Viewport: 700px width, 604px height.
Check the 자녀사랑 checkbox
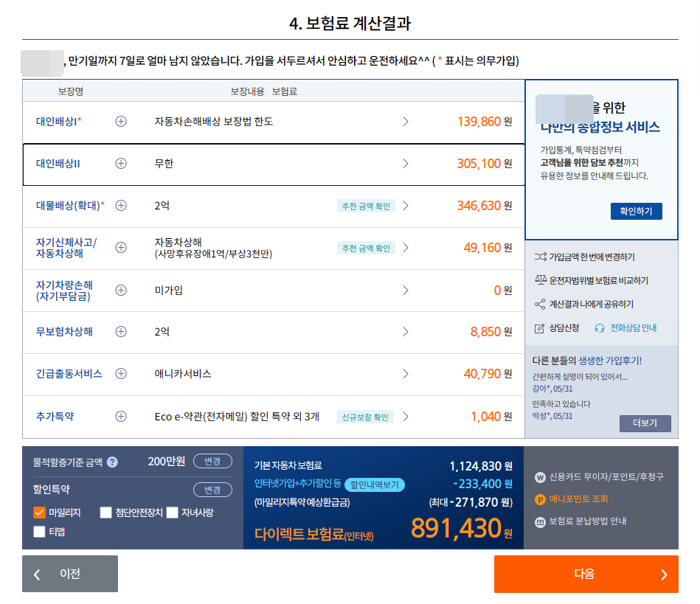[173, 513]
